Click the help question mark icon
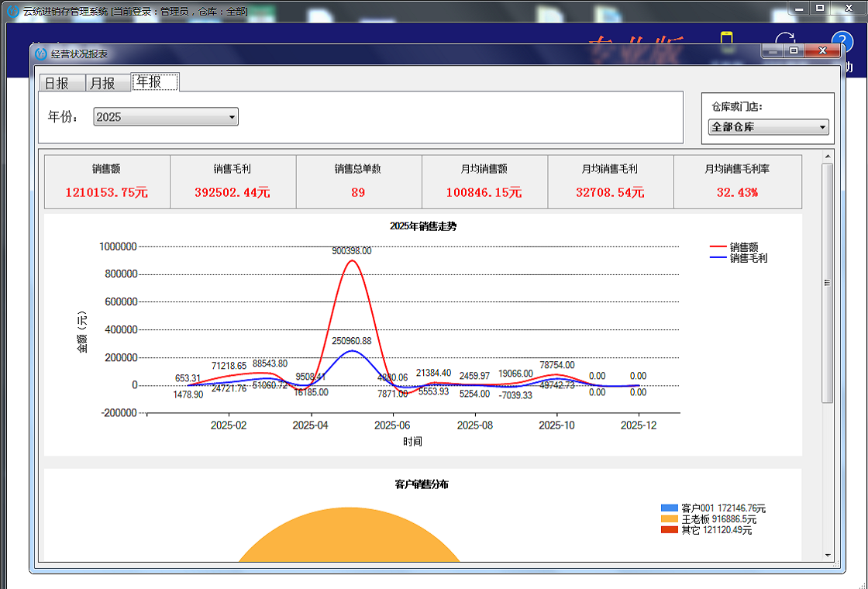 click(x=842, y=42)
